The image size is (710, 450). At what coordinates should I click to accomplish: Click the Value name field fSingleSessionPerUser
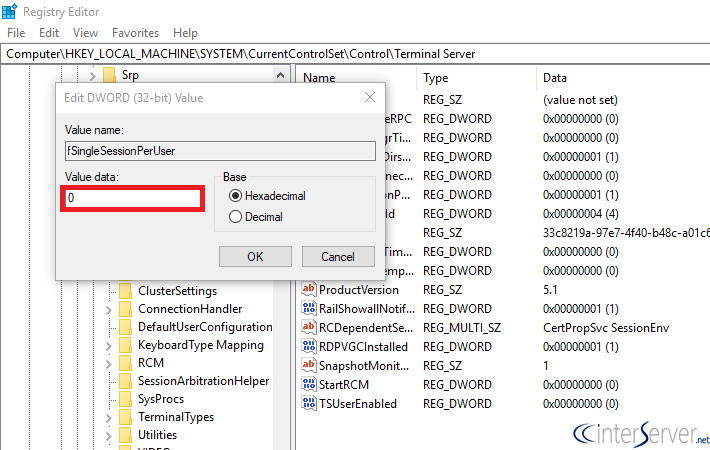(220, 151)
